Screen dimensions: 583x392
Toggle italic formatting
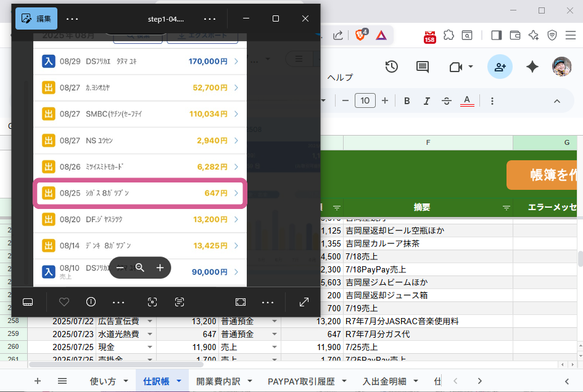427,100
